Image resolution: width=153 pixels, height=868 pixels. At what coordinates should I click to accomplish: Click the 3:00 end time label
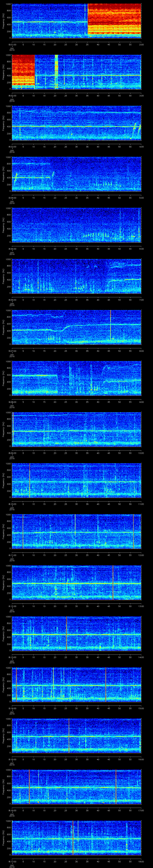141,96
